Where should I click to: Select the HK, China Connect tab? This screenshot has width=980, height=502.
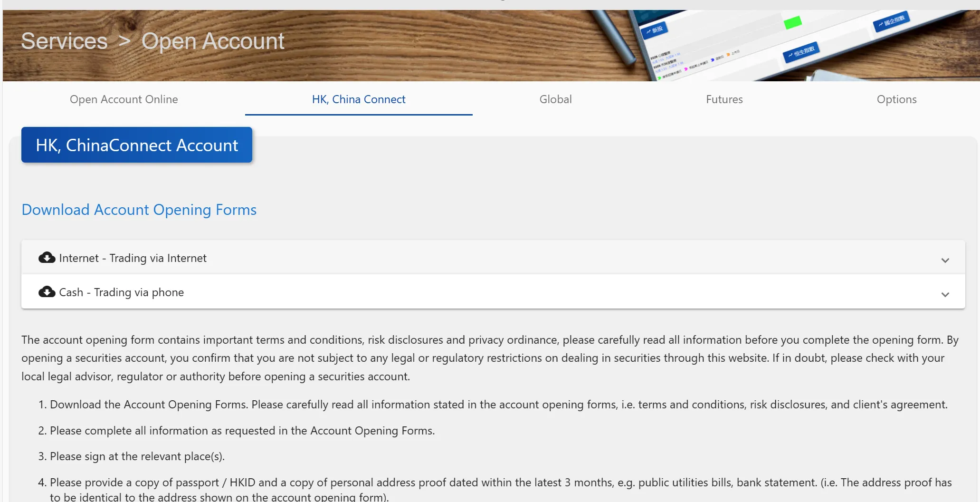pos(359,99)
